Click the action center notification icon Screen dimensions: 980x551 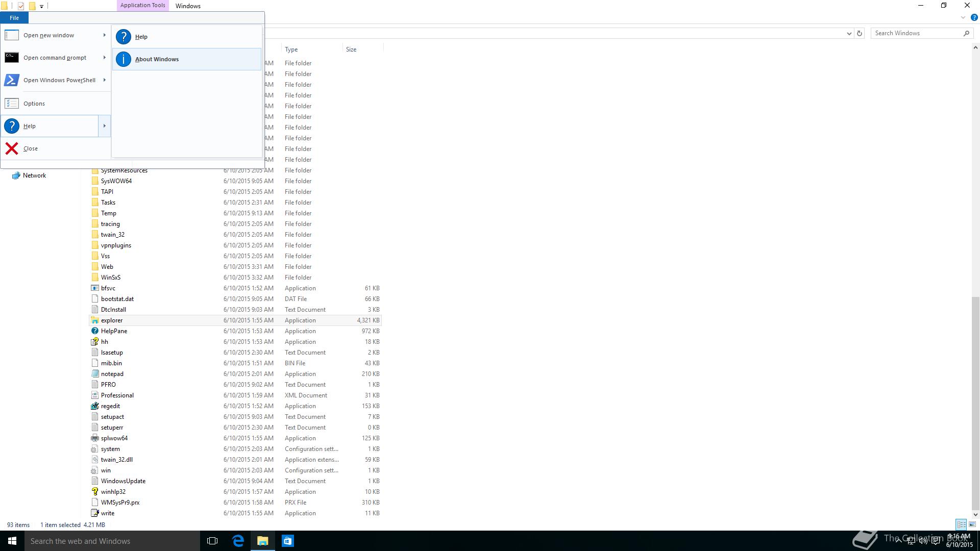point(936,541)
